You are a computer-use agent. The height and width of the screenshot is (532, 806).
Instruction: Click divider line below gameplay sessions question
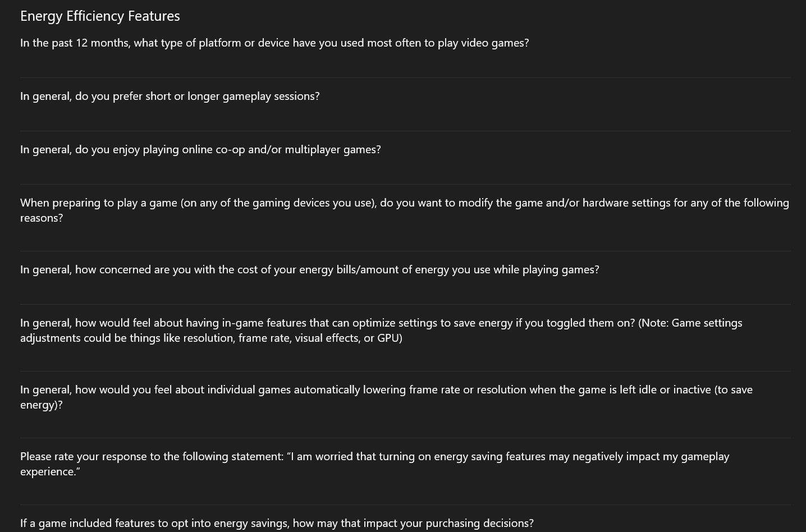point(405,131)
